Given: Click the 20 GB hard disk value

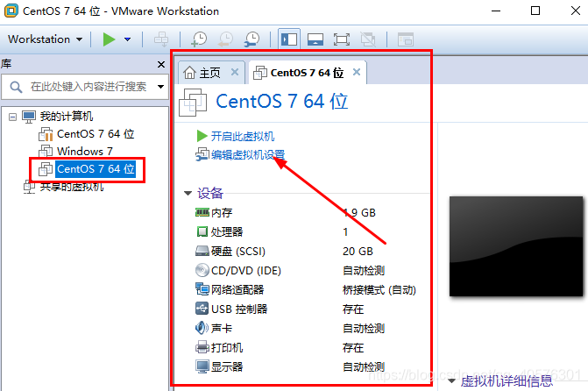Looking at the screenshot, I should 358,252.
